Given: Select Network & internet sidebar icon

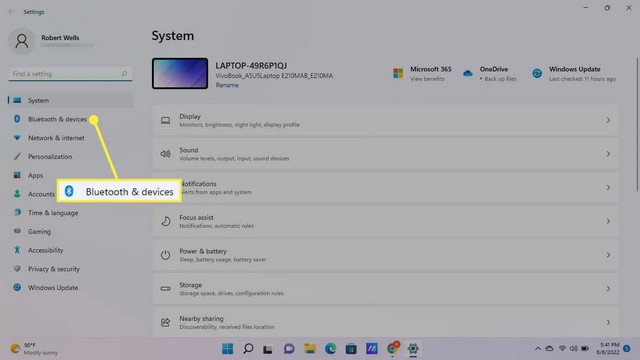Looking at the screenshot, I should coord(17,138).
